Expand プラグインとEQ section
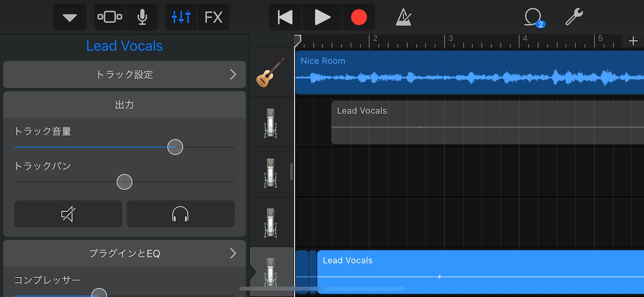 point(125,254)
